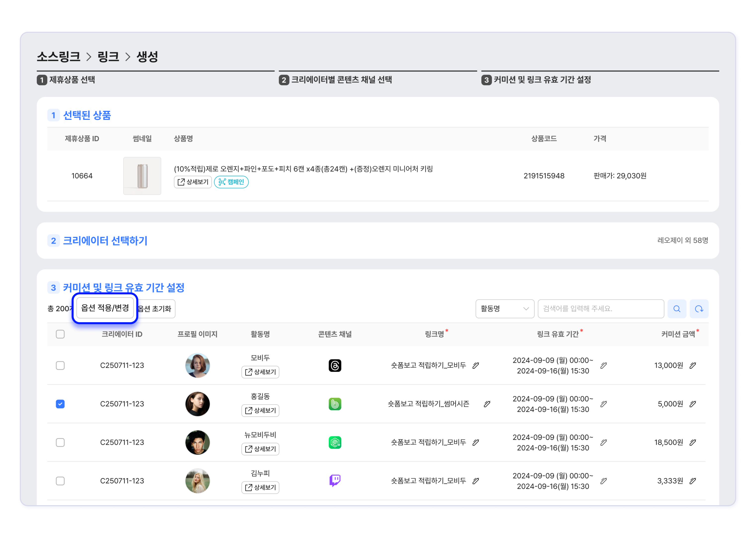Edit commission amount 18,500원 pencil icon

coord(693,442)
